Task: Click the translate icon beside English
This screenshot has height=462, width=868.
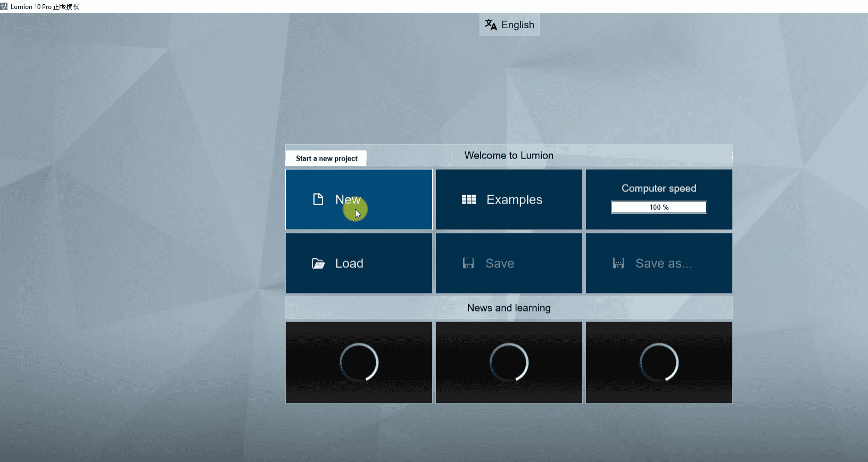Action: (x=491, y=24)
